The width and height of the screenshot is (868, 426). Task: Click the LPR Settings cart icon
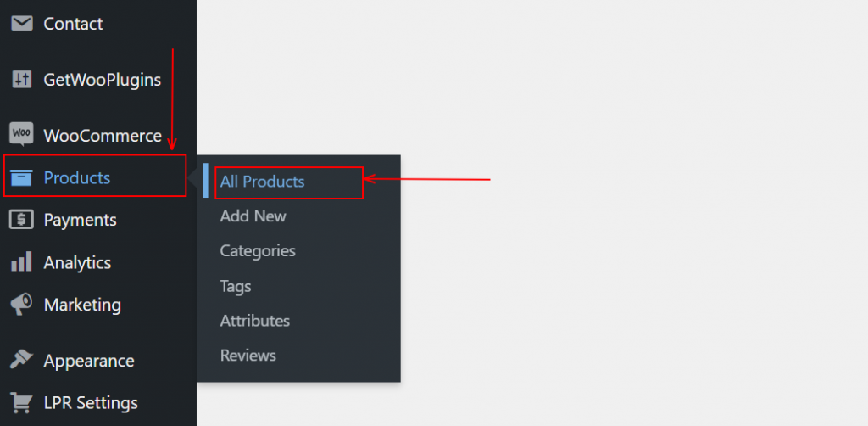(x=21, y=403)
